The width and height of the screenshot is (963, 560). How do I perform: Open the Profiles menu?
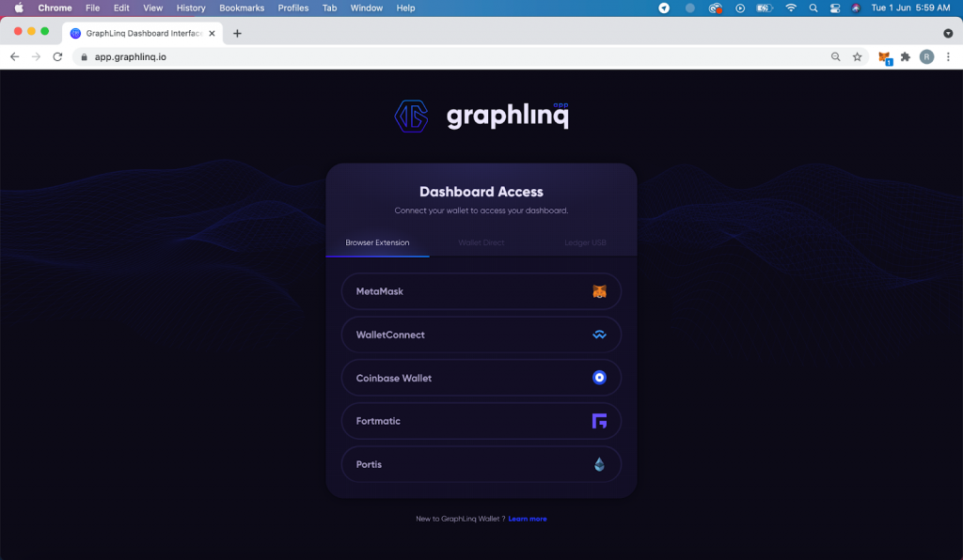(x=293, y=8)
